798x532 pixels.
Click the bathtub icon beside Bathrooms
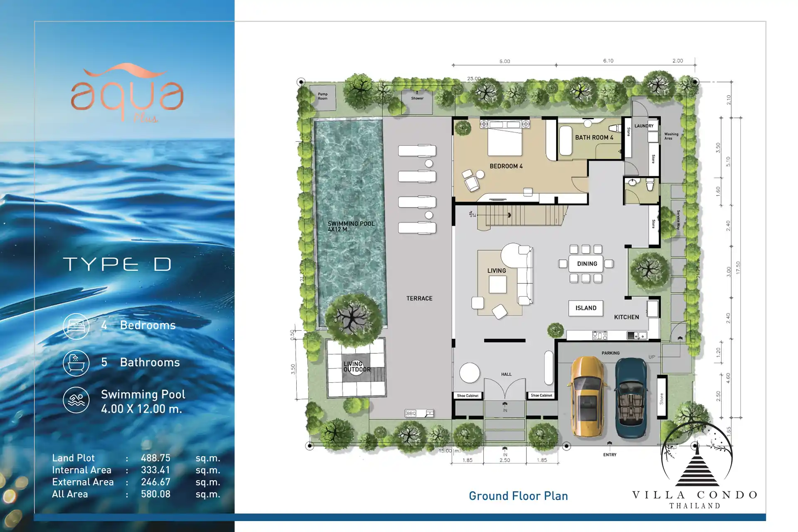tap(76, 363)
